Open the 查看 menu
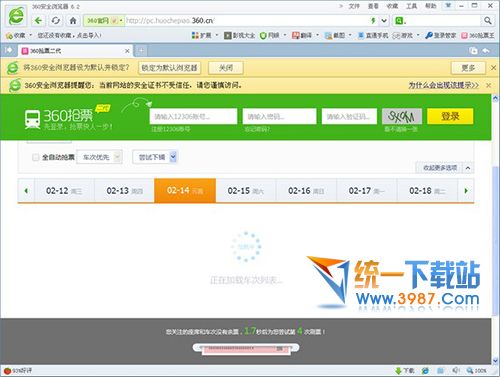 [373, 6]
